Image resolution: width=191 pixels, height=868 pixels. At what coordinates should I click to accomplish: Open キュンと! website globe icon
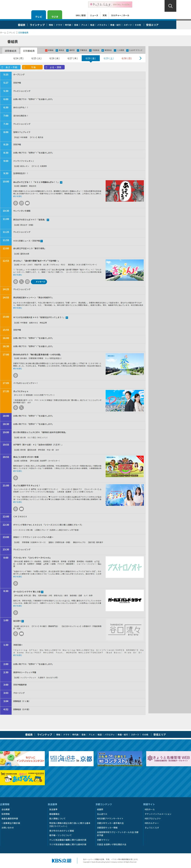(x=15, y=509)
